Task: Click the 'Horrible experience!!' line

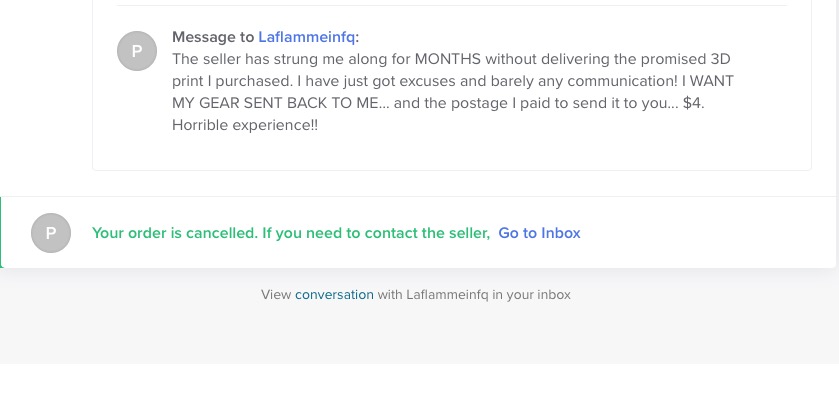Action: pyautogui.click(x=245, y=125)
